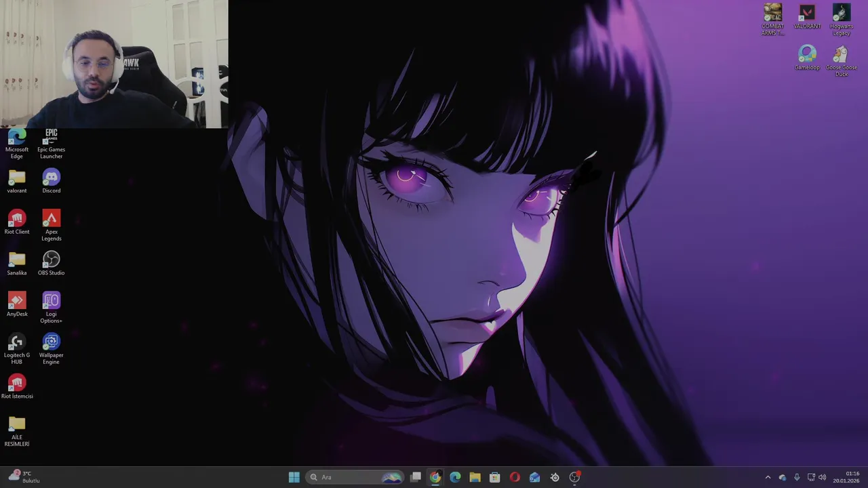Image resolution: width=868 pixels, height=488 pixels.
Task: Open the weather widget showing 3°C
Action: pyautogui.click(x=24, y=477)
